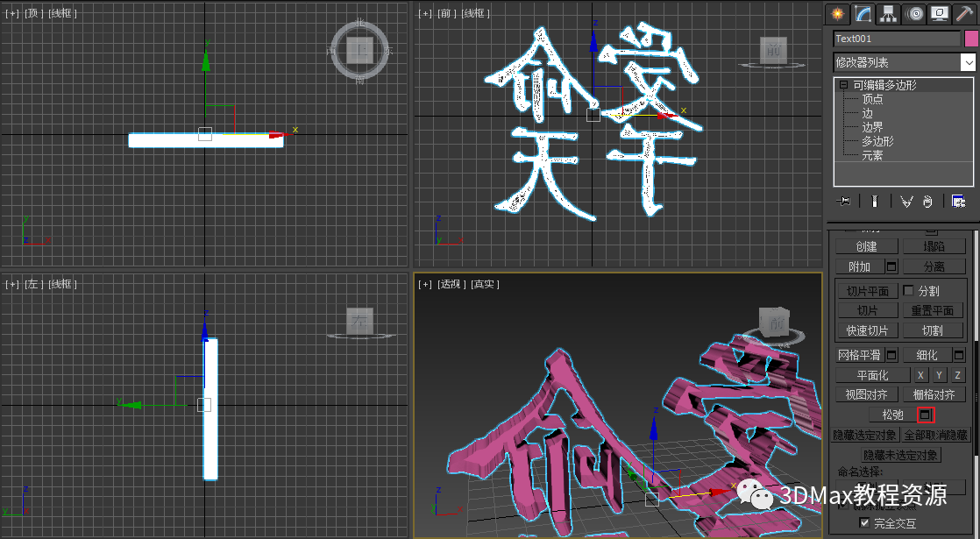This screenshot has height=539, width=980.
Task: Click the 切割 button
Action: click(x=933, y=330)
